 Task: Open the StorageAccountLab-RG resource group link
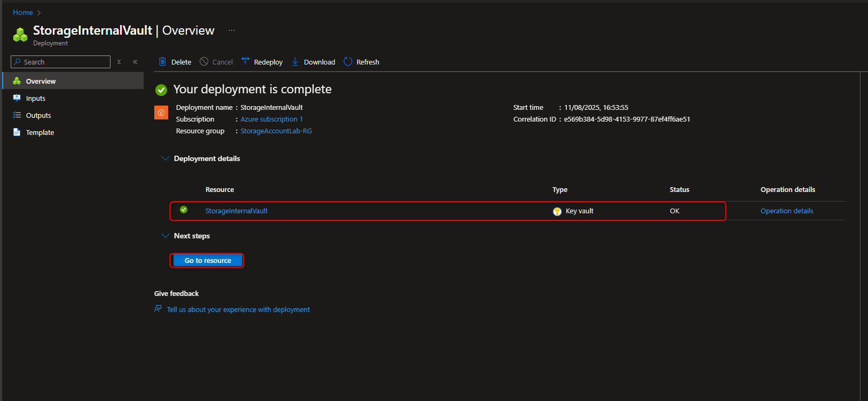[276, 131]
